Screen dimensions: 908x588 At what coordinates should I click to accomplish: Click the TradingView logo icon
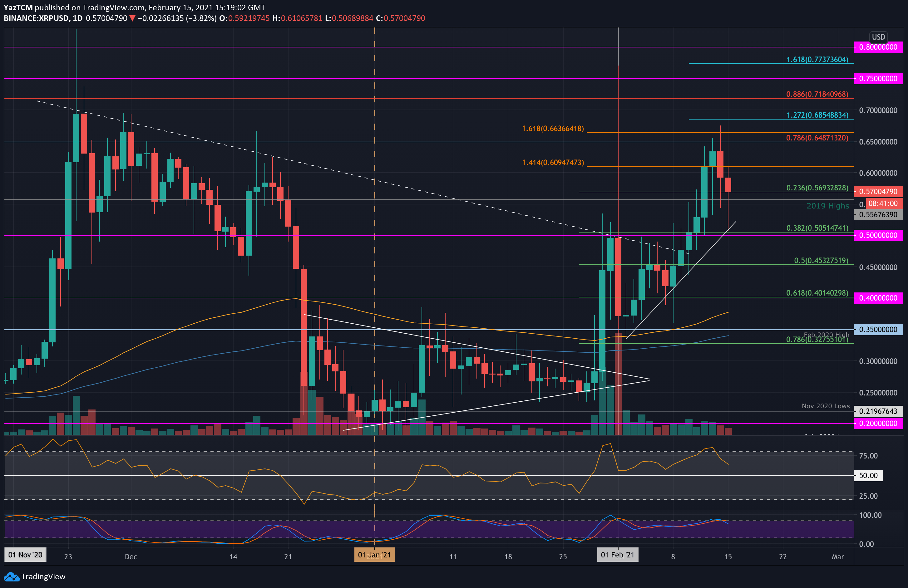tap(12, 576)
